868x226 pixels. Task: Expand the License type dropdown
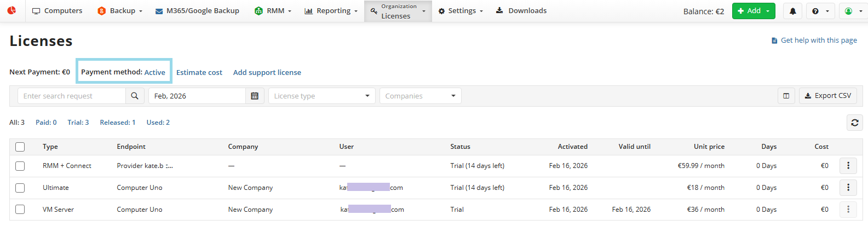tap(321, 96)
